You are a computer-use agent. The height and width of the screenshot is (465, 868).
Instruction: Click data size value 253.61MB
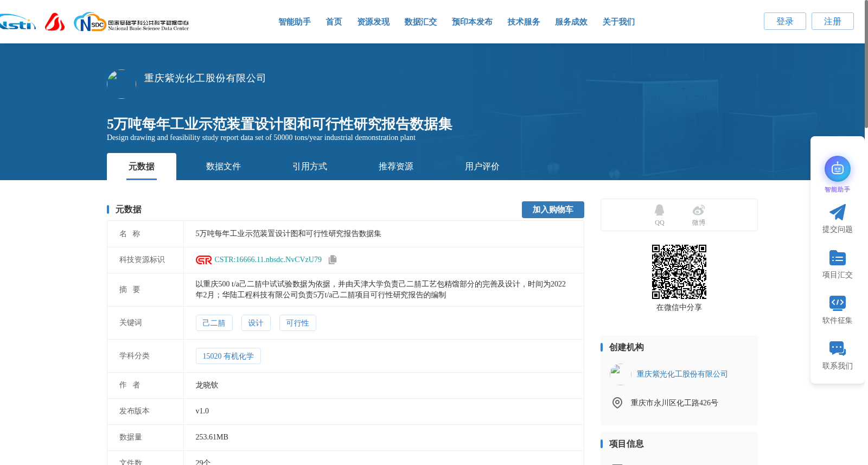click(x=212, y=437)
